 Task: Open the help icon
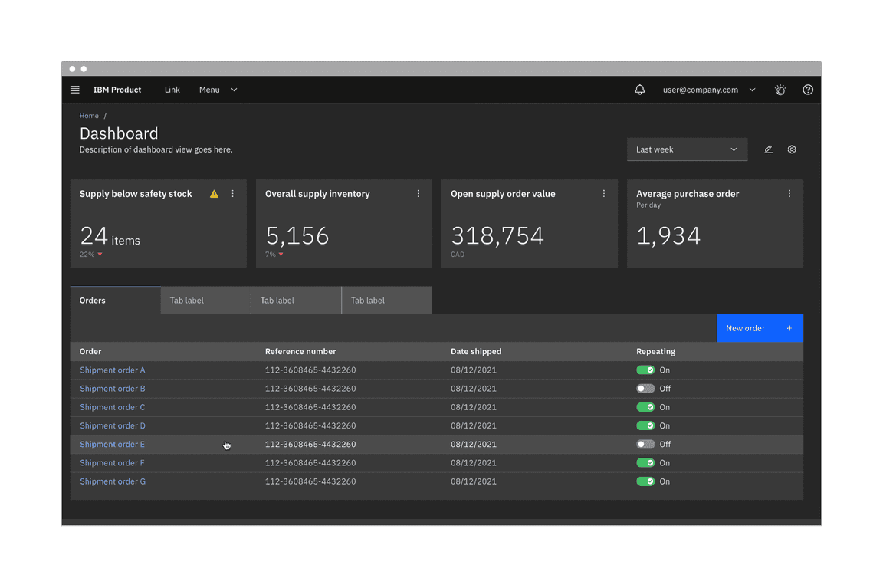807,90
